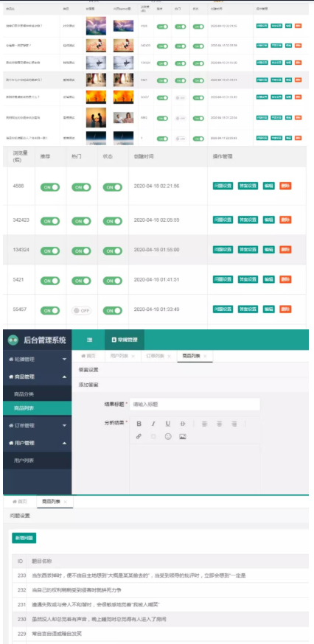Insert an image with the picture icon

183,437
